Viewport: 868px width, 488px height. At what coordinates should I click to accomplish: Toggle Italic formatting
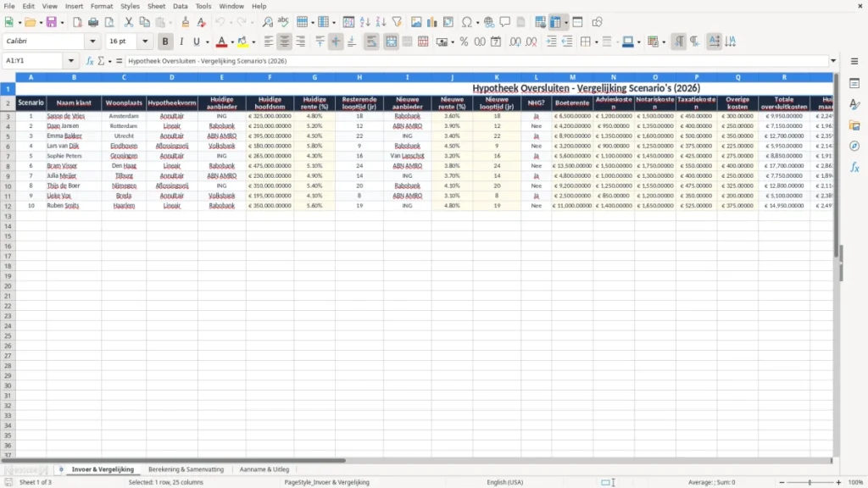tap(181, 42)
